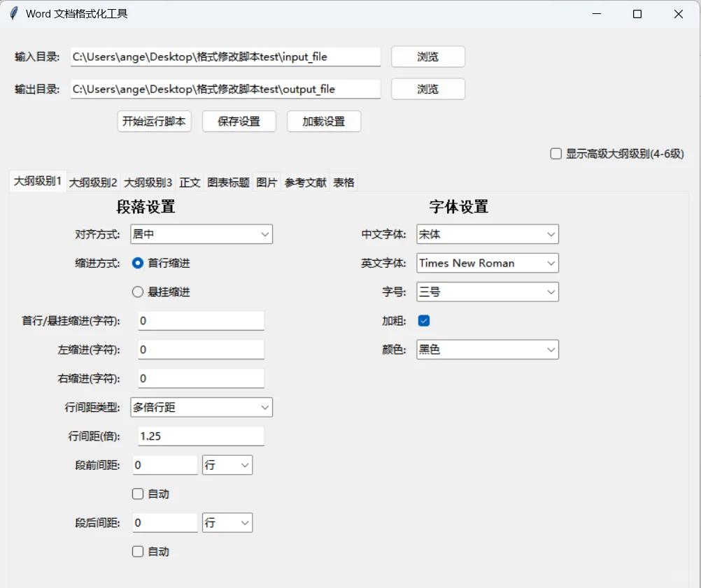Check 自动 under 段后间距
701x588 pixels.
pyautogui.click(x=138, y=551)
